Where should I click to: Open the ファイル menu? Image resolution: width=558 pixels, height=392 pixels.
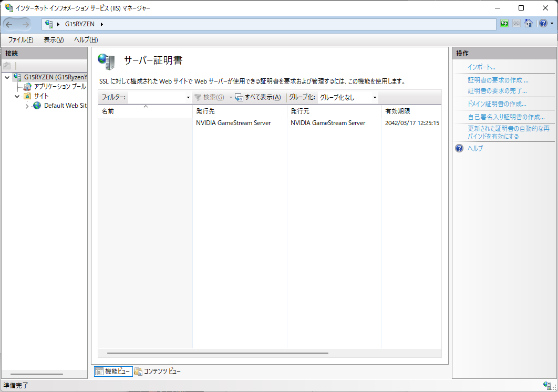click(x=20, y=40)
